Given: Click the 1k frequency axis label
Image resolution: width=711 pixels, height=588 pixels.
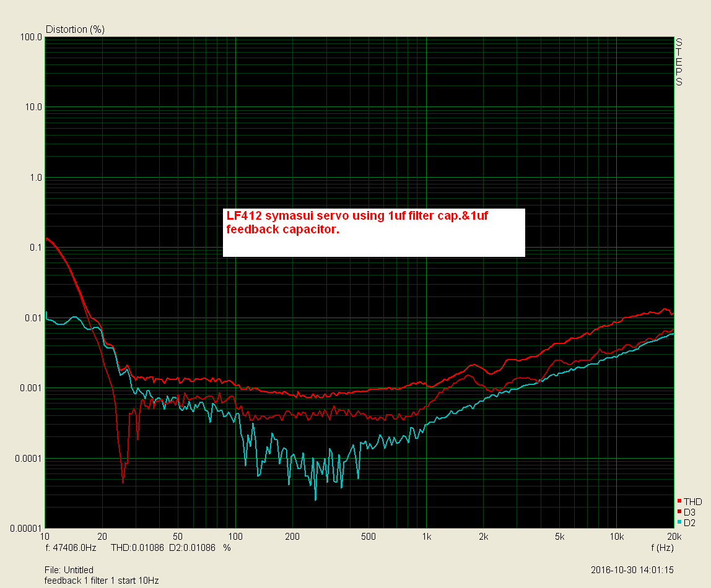Looking at the screenshot, I should point(426,537).
